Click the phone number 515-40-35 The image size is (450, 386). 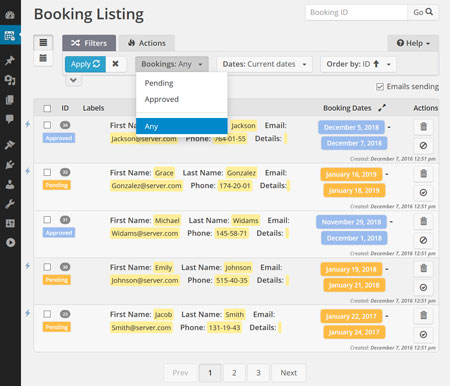coord(232,280)
